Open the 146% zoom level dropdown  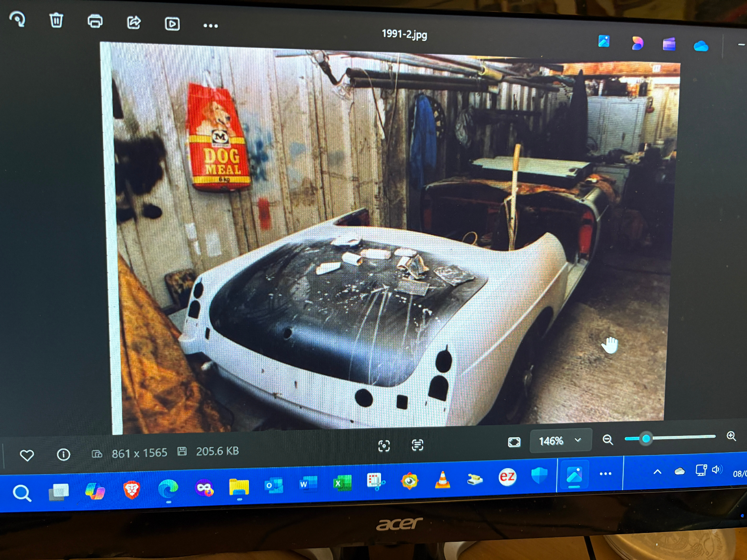(x=560, y=441)
